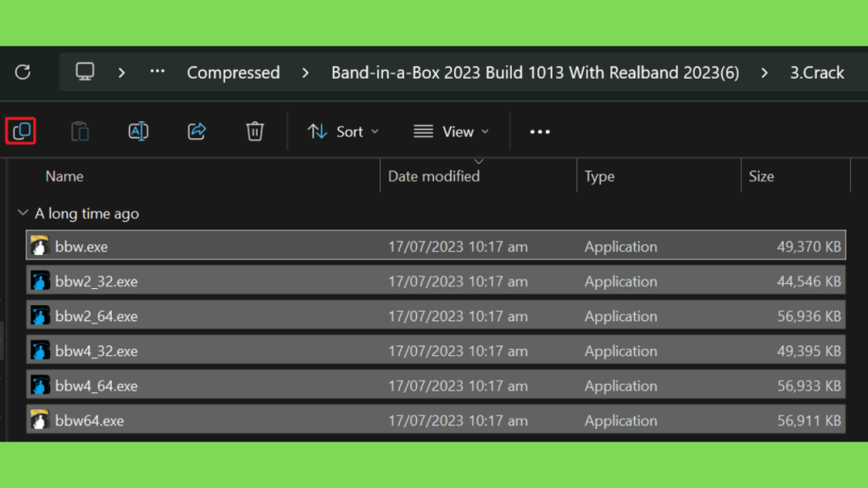Click the bbw.exe application icon
868x488 pixels.
coord(39,246)
